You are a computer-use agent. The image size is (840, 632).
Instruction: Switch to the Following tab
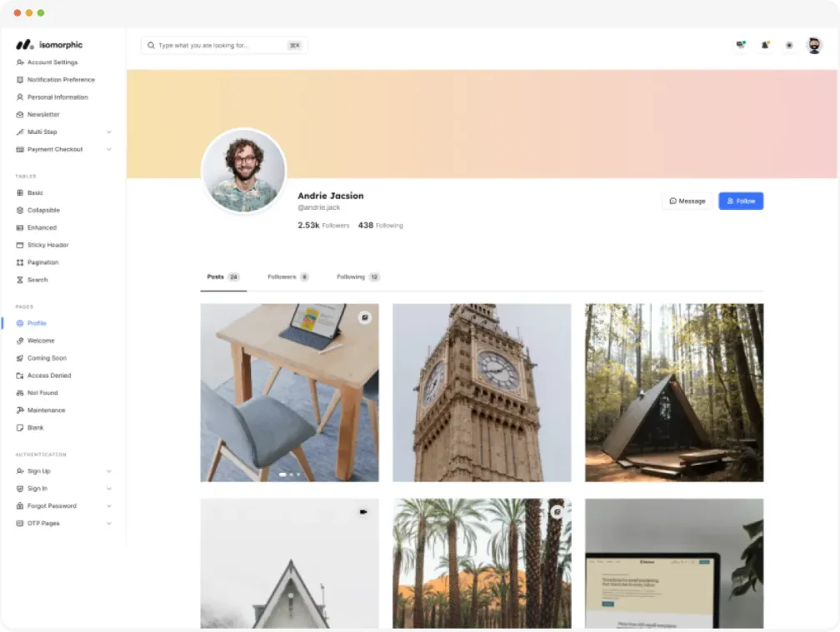[357, 277]
